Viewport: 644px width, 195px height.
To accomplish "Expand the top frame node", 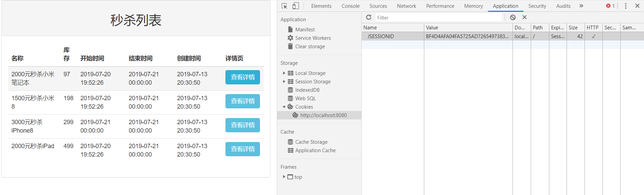I will (x=284, y=177).
